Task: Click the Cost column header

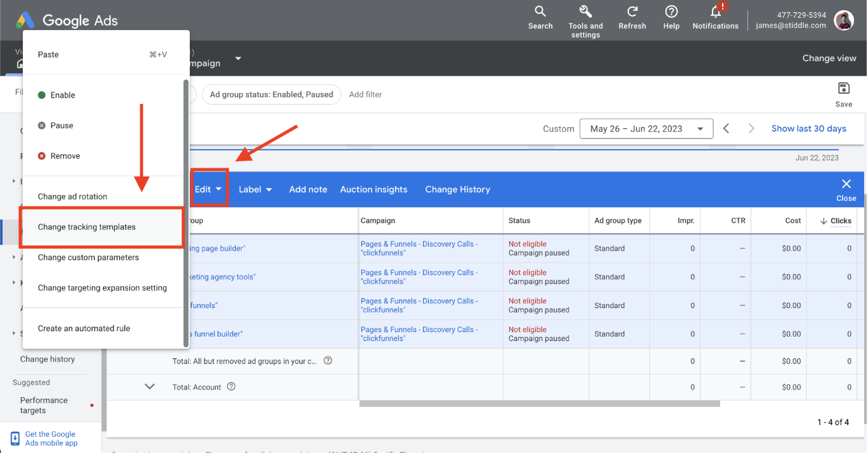Action: pos(793,221)
